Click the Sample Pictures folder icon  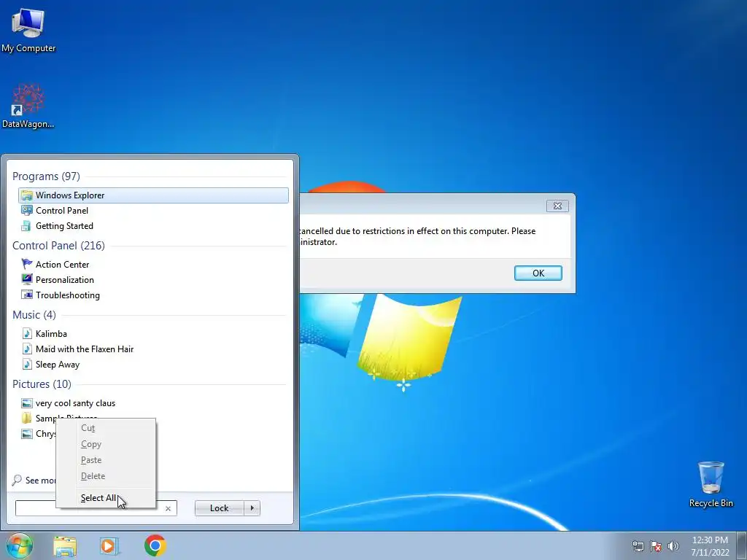point(27,418)
